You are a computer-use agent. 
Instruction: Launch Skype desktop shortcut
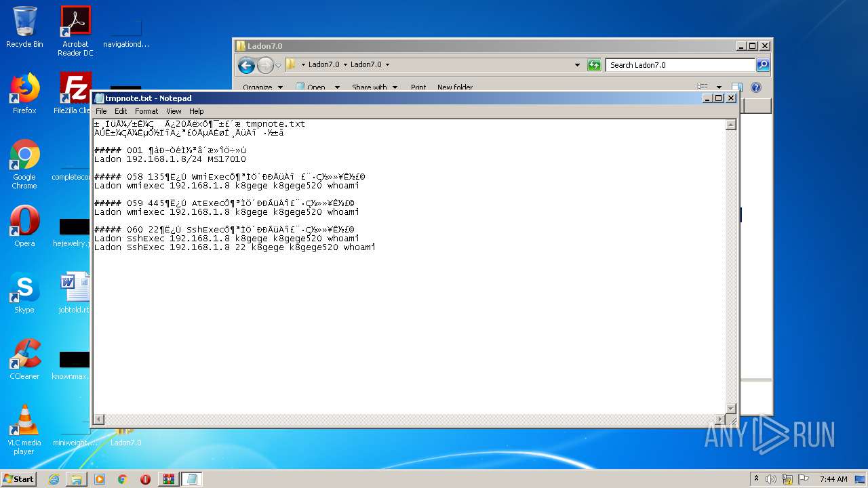click(24, 293)
